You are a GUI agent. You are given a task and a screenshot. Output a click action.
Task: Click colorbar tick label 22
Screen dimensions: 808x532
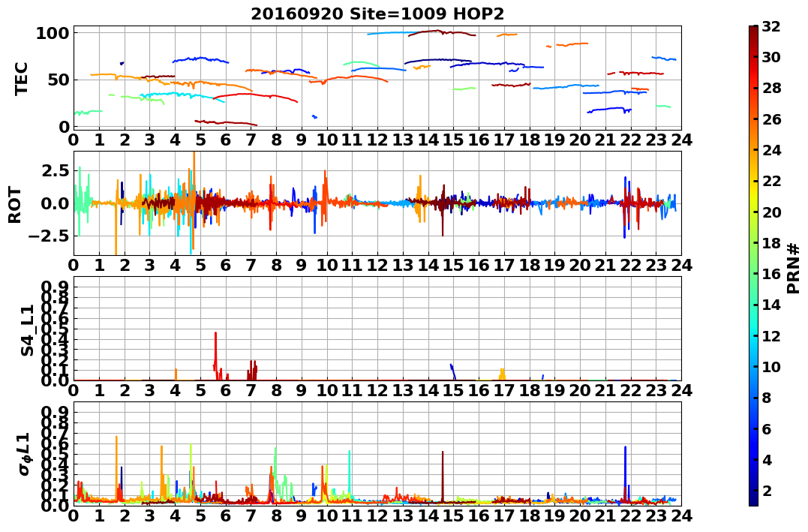[x=771, y=180]
